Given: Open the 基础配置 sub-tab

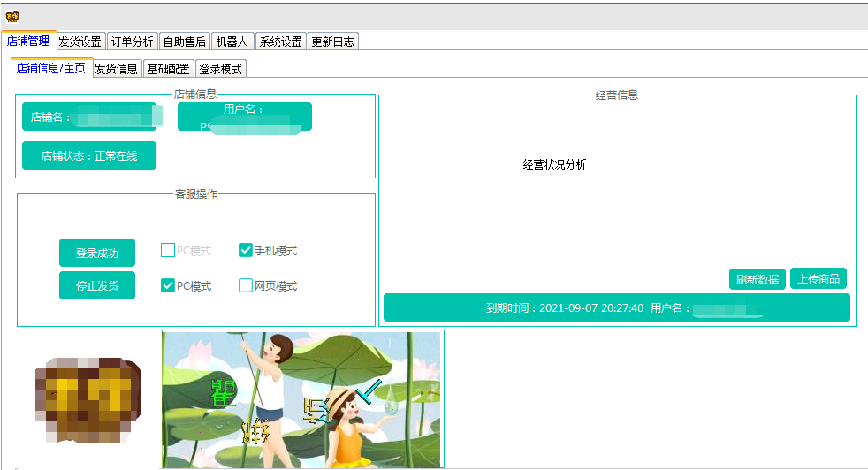Looking at the screenshot, I should 168,69.
